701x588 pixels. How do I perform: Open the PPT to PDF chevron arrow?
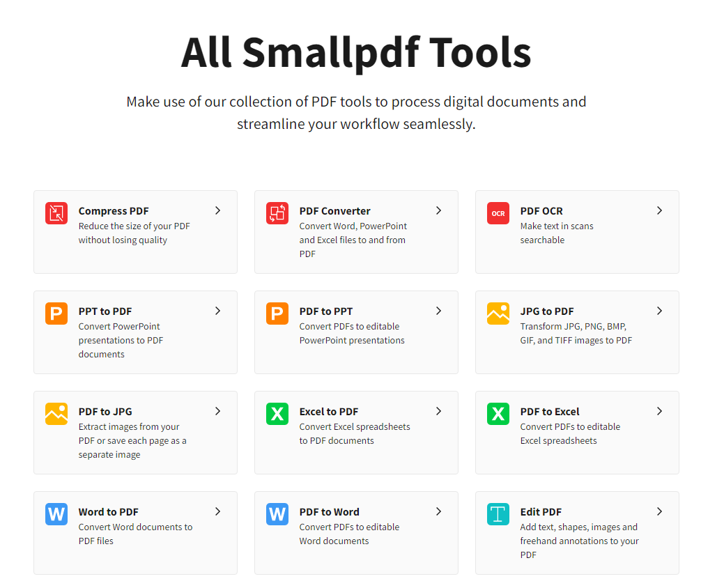point(217,311)
